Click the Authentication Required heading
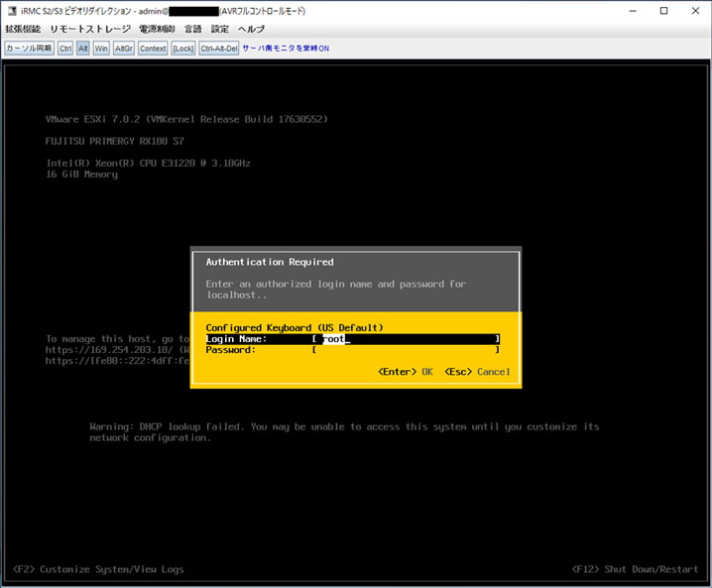 pos(270,262)
